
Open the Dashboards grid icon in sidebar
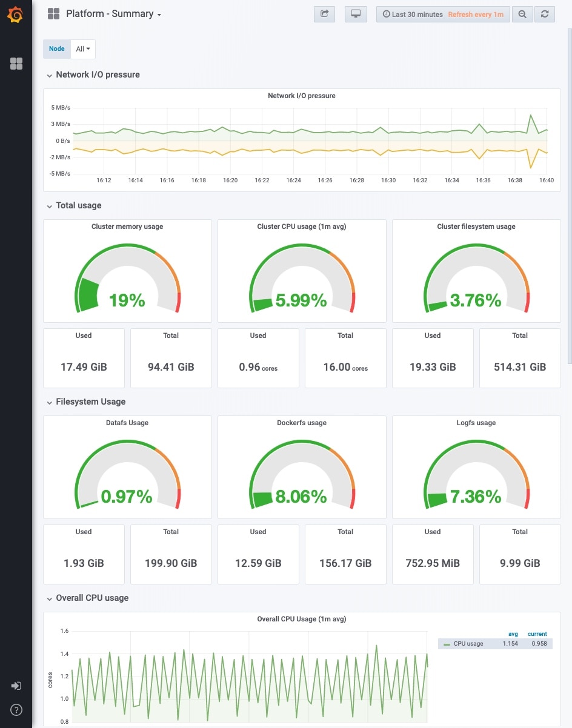(16, 64)
